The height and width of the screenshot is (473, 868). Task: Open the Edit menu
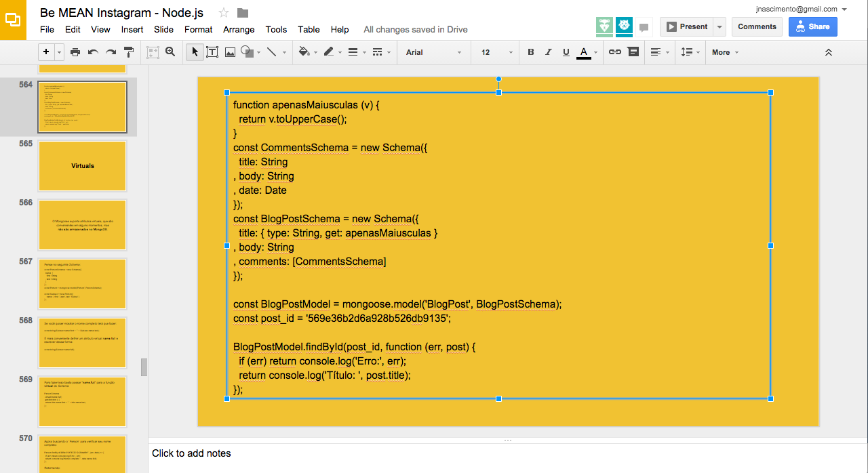tap(73, 29)
